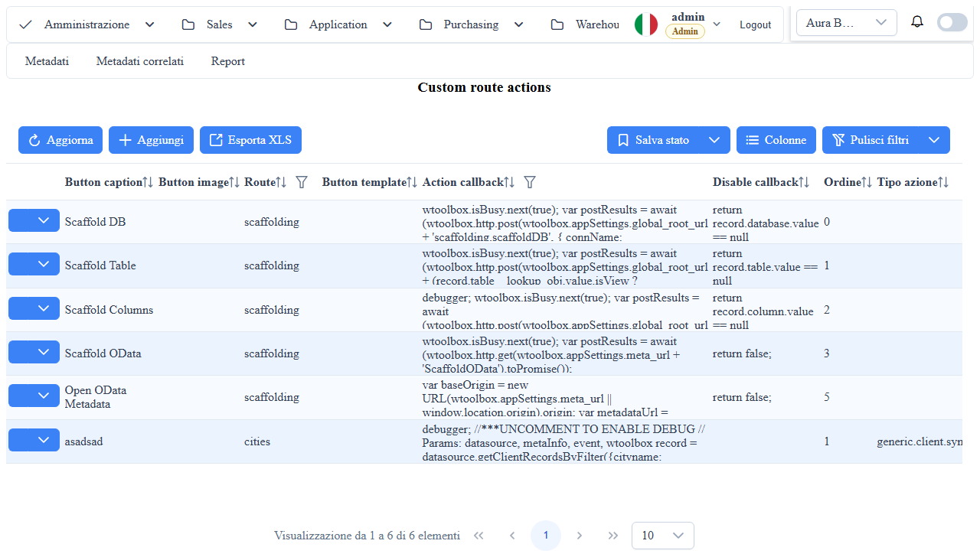Click the Purchasing folder icon
This screenshot has width=980, height=557.
pos(426,24)
